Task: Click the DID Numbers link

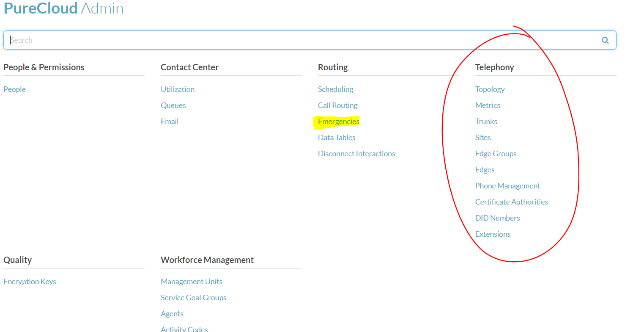Action: tap(498, 218)
